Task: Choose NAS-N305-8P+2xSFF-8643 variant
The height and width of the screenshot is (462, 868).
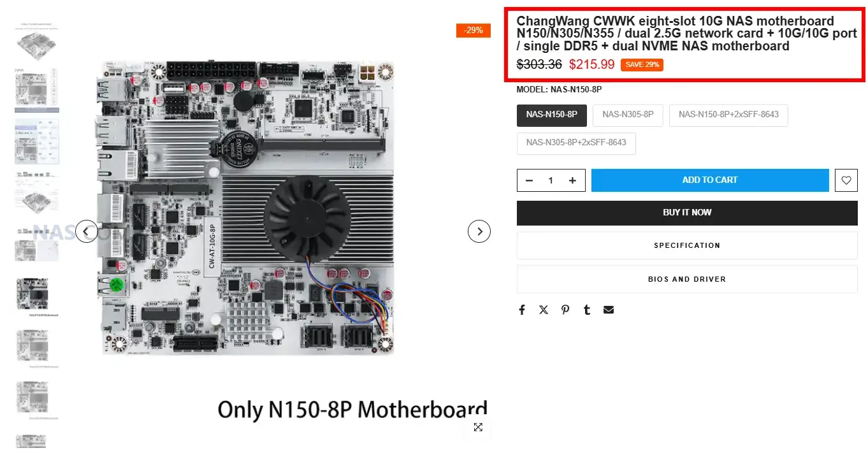Action: [576, 143]
